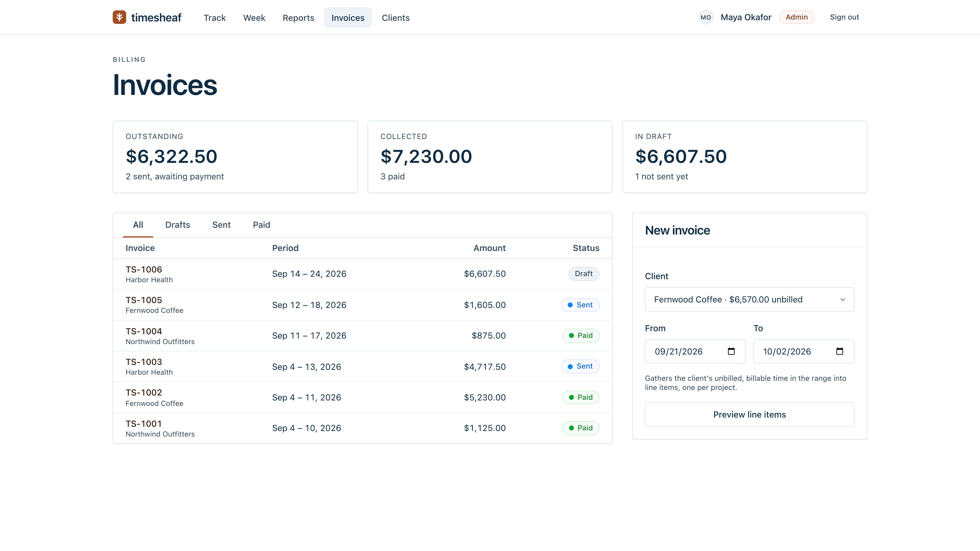Click the Outstanding $6,322.50 card
The height and width of the screenshot is (551, 980).
pos(235,157)
